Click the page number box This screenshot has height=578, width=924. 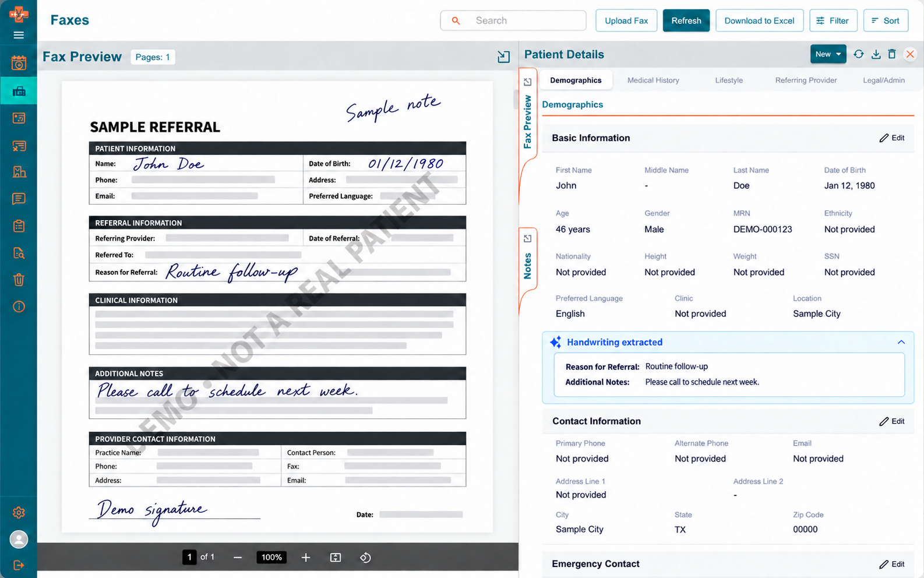pyautogui.click(x=189, y=558)
